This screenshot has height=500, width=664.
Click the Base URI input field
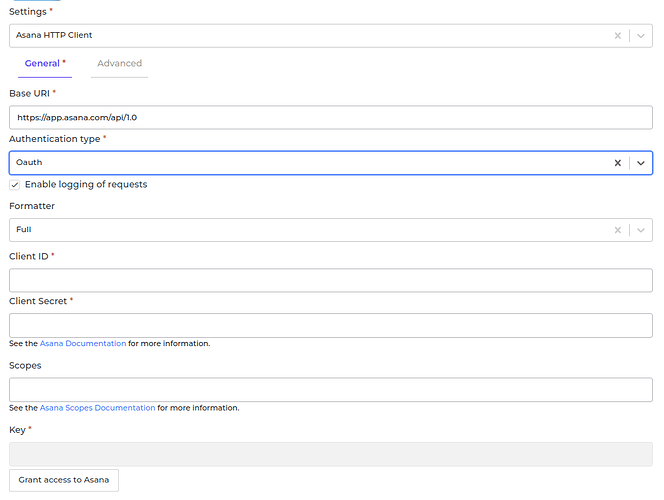(331, 117)
